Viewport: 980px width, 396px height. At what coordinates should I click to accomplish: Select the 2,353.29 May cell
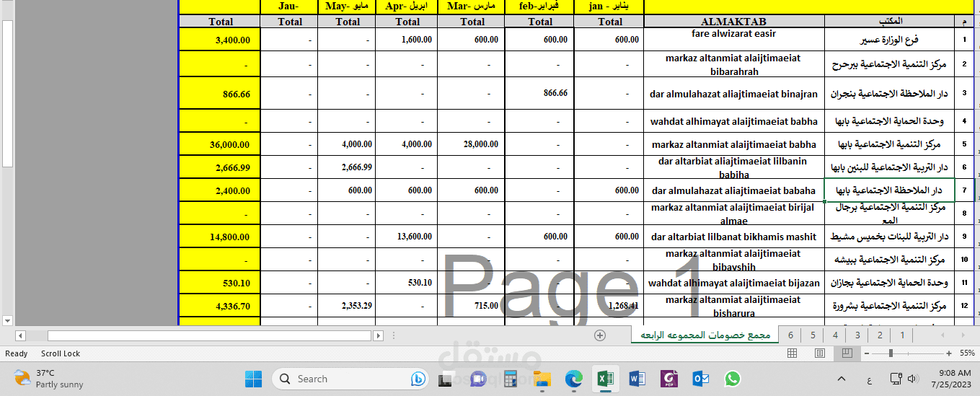[x=348, y=306]
